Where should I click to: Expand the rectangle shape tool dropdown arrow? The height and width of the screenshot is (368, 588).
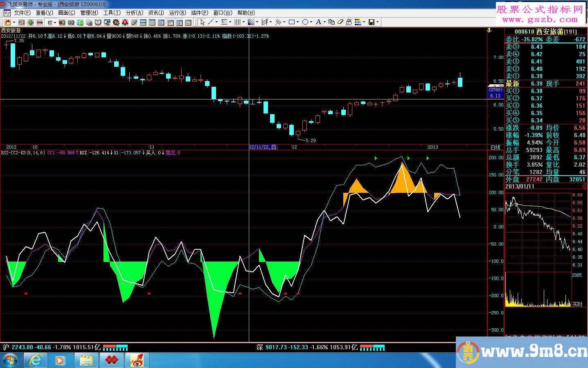pos(297,22)
